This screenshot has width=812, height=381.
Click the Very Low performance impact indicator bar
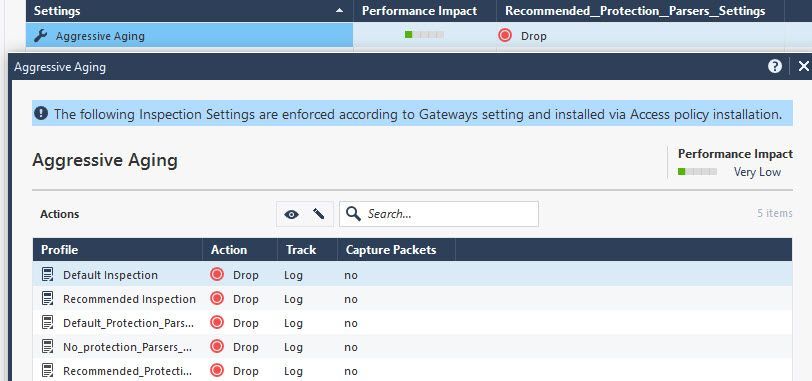click(697, 172)
